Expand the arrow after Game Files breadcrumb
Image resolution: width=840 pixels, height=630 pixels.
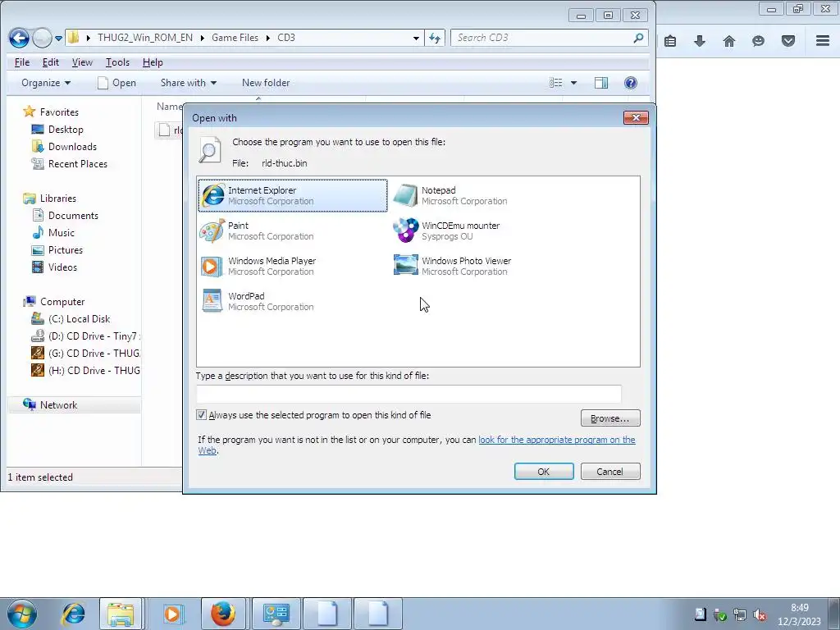click(268, 38)
